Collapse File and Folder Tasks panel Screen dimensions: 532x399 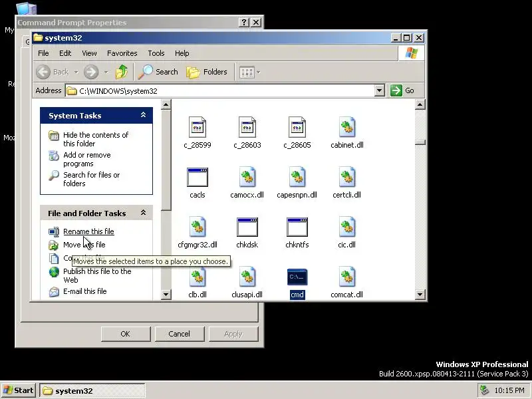coord(143,213)
